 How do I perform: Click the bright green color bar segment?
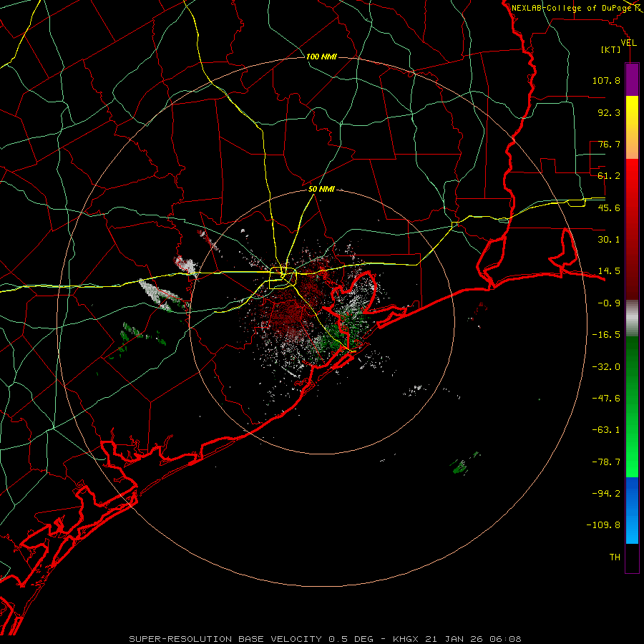(x=632, y=406)
